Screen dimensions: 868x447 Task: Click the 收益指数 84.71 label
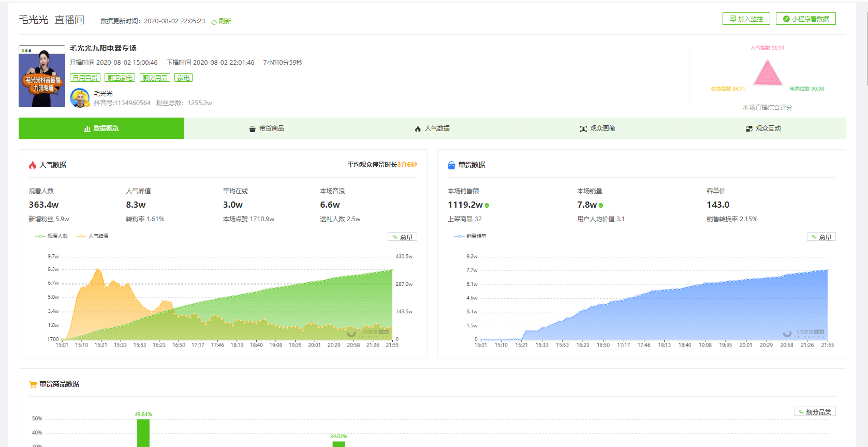(728, 89)
